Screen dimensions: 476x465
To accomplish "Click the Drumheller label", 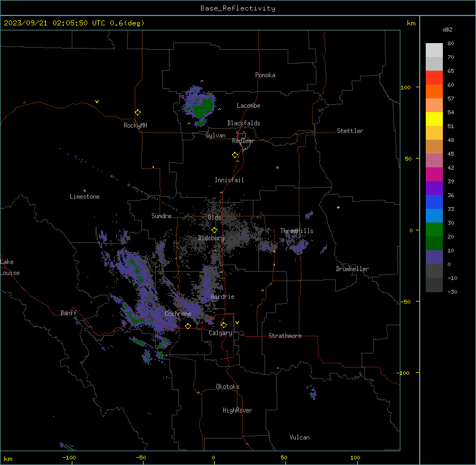I will (352, 269).
